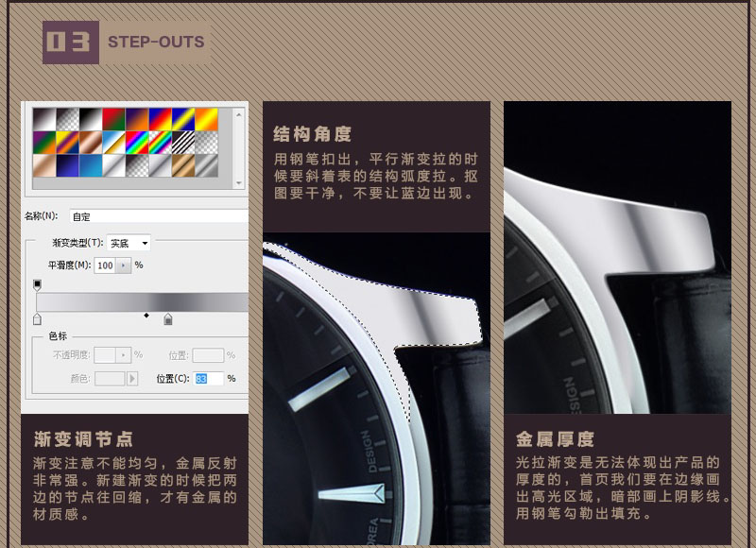Click the presets scrollbar down arrow
756x548 pixels.
coord(239,183)
